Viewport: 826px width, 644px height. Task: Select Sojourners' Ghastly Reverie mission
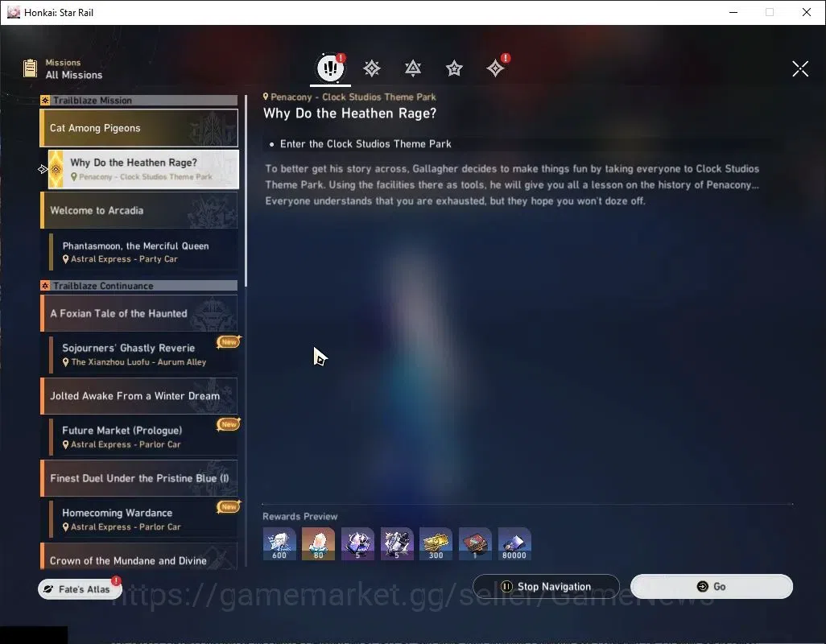(143, 354)
